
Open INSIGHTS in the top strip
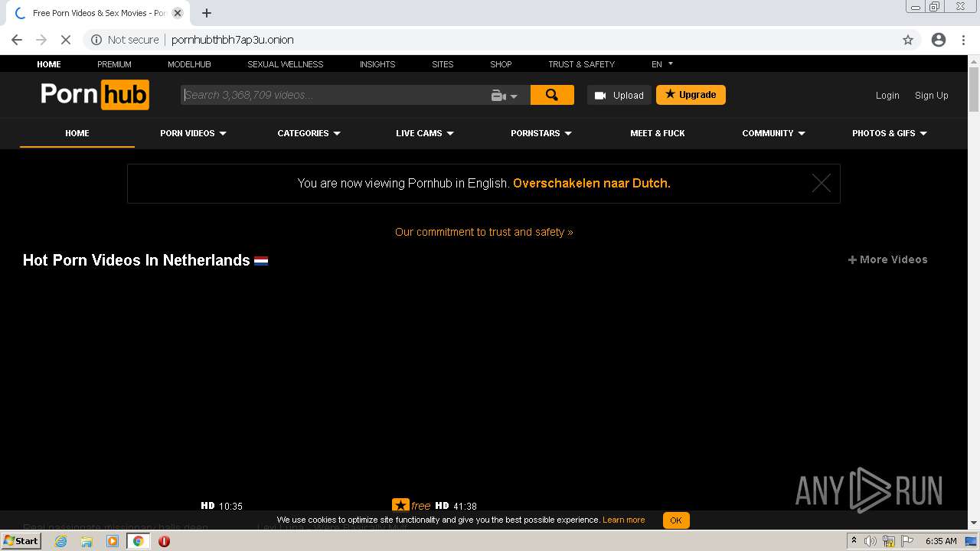click(x=377, y=64)
